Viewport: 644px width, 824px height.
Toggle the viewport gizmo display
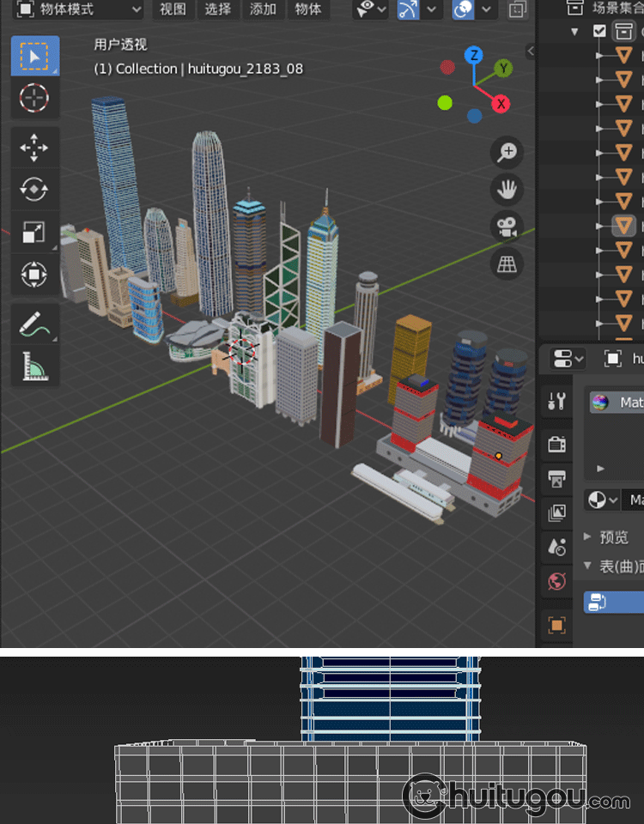pos(409,9)
